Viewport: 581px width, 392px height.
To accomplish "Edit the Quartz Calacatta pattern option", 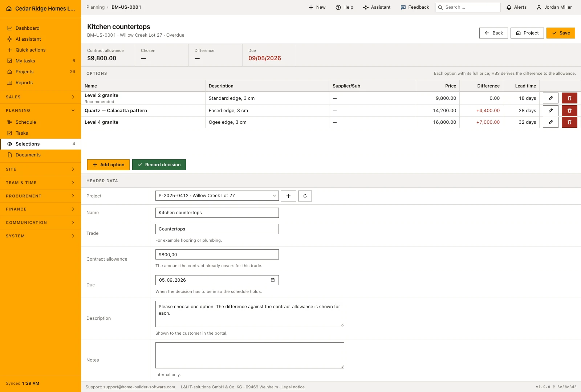I will 550,111.
